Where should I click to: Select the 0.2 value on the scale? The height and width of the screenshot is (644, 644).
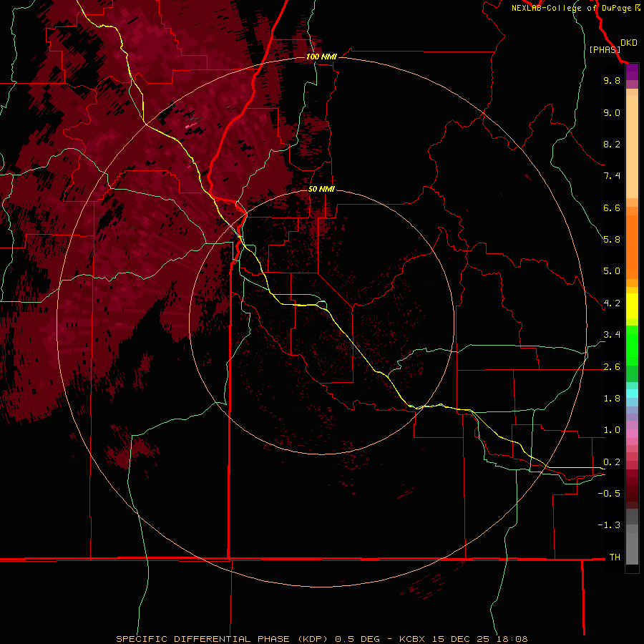(612, 462)
